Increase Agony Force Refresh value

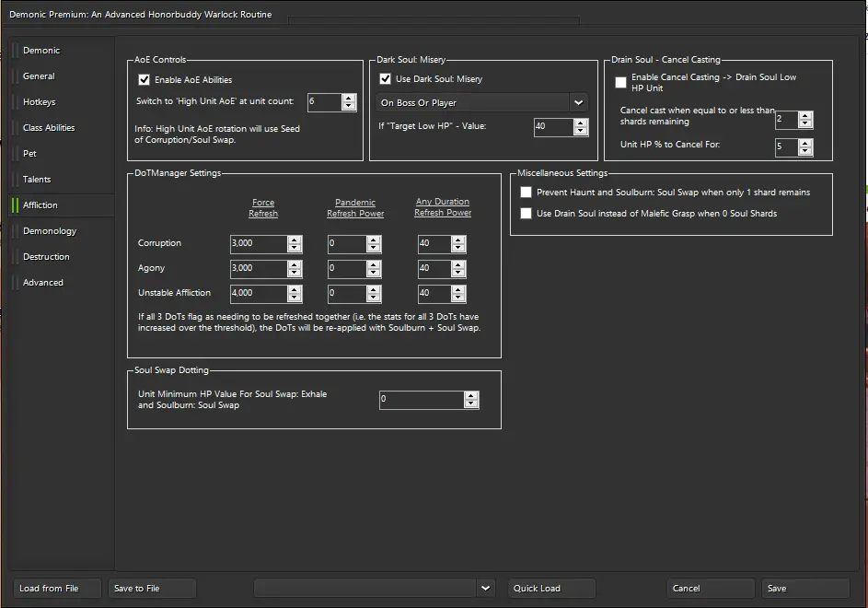[x=295, y=265]
